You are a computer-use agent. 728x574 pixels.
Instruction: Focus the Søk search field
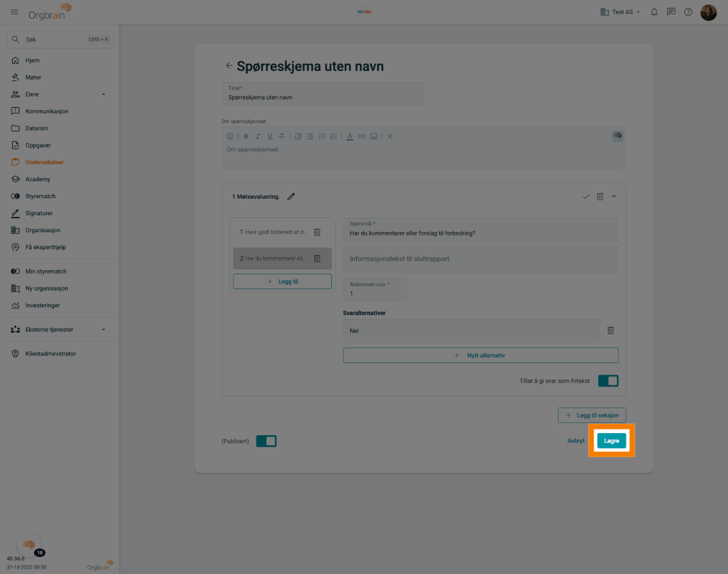click(60, 39)
